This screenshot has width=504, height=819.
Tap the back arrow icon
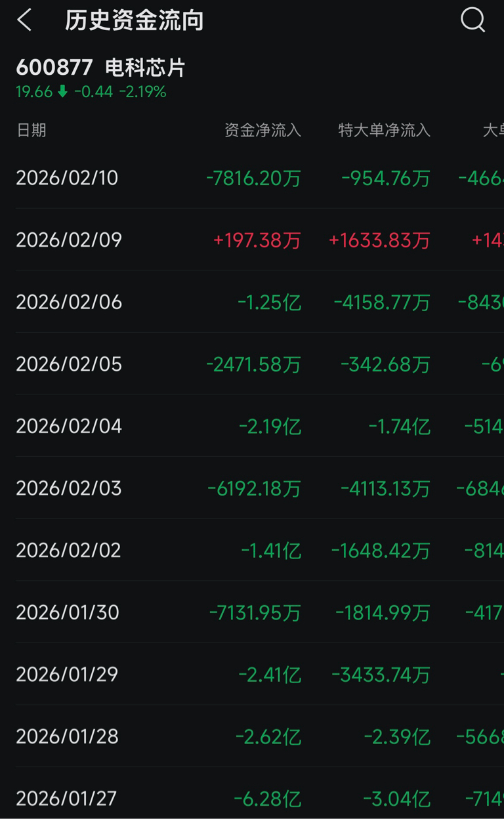[24, 20]
